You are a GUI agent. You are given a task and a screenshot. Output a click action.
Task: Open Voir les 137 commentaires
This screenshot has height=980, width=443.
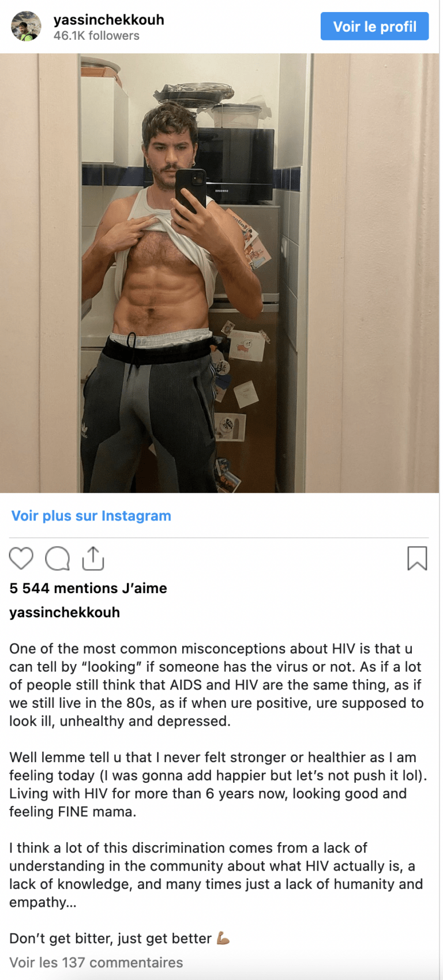(x=96, y=962)
